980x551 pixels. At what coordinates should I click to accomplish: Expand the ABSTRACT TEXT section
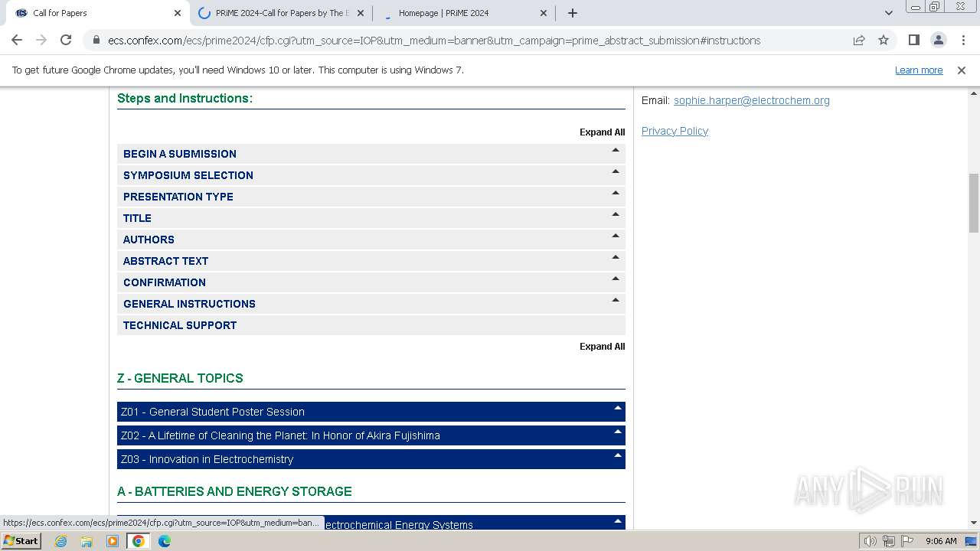pos(371,261)
